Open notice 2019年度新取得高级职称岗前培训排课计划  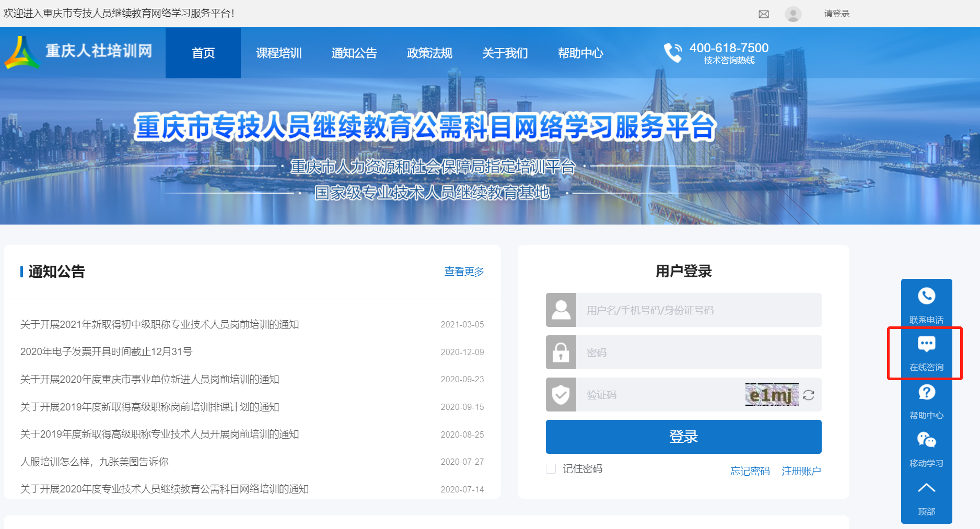pos(149,407)
